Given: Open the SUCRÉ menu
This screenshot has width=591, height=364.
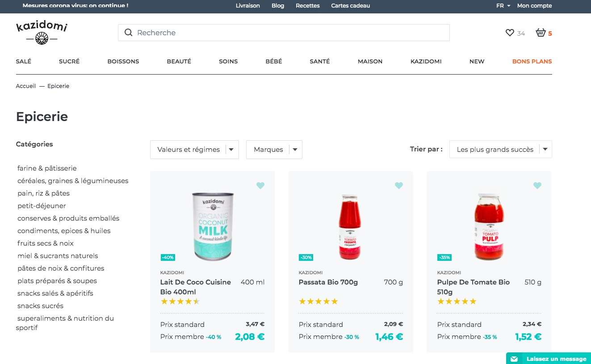Looking at the screenshot, I should click(69, 61).
